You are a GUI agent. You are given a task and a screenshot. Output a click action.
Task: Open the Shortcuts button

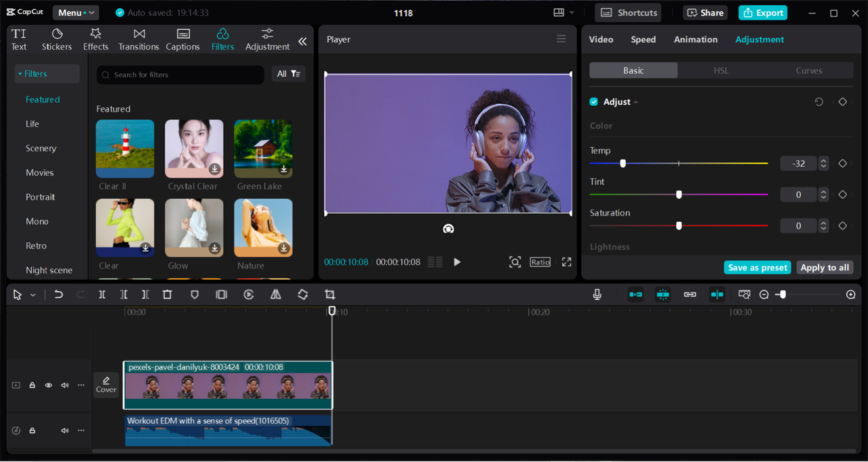coord(629,13)
